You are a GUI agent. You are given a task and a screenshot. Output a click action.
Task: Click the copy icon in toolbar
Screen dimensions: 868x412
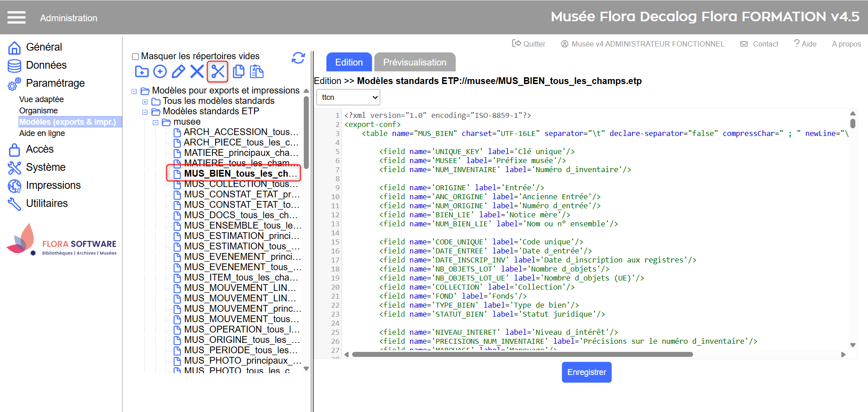[x=238, y=71]
